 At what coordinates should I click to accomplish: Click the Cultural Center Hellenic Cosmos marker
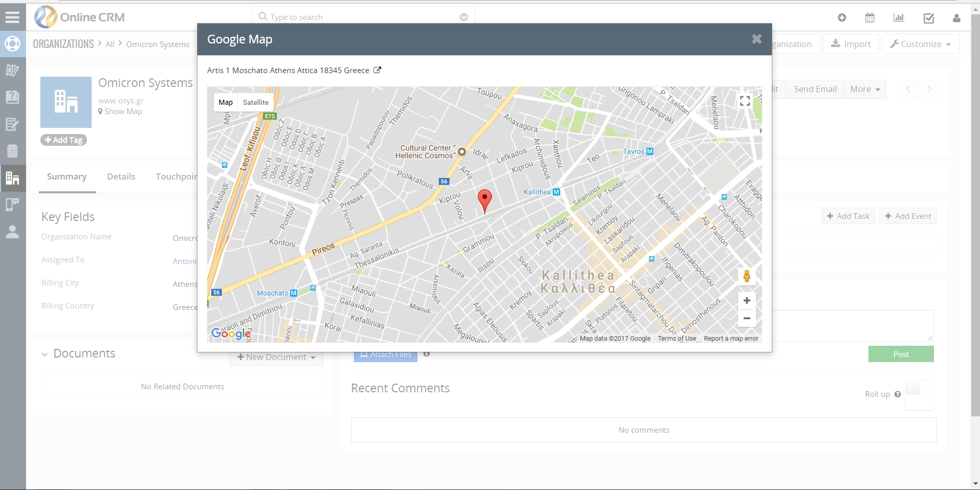tap(462, 151)
